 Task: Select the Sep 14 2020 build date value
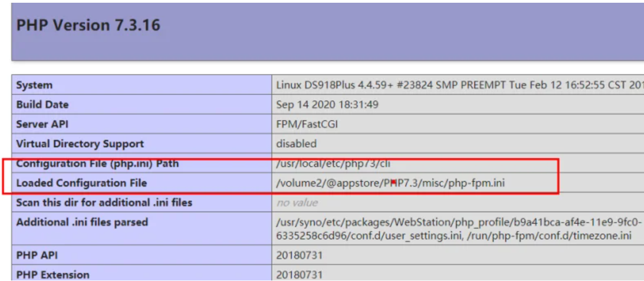327,105
